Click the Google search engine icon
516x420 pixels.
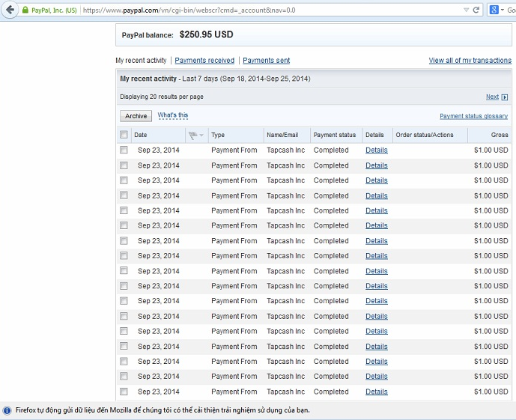click(x=494, y=10)
